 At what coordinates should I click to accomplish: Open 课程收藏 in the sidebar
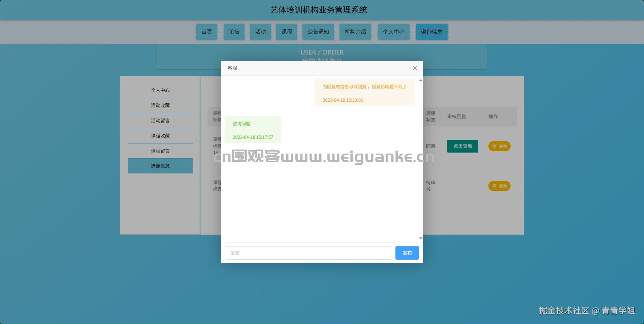tap(160, 136)
